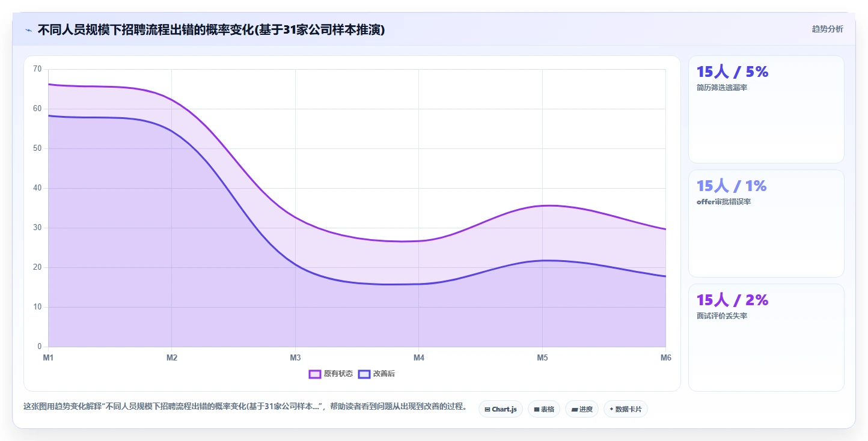The width and height of the screenshot is (868, 441).
Task: Click the 改善后 legend label
Action: [384, 374]
